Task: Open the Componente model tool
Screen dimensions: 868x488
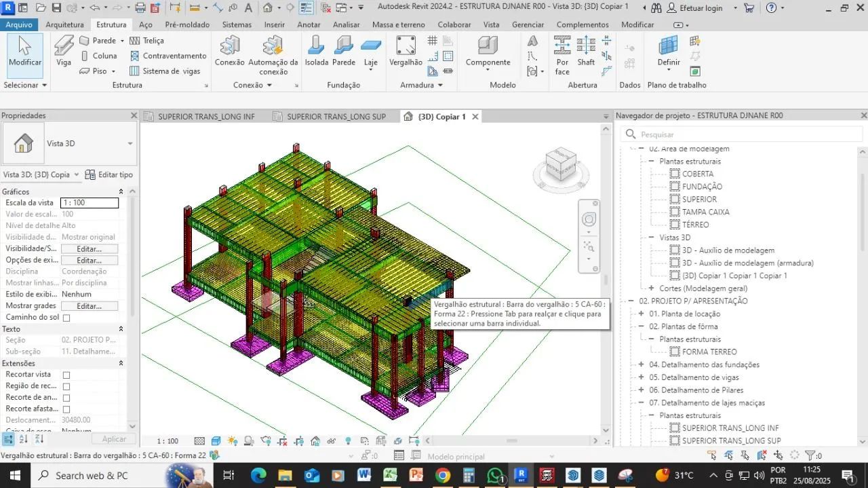Action: (x=488, y=52)
